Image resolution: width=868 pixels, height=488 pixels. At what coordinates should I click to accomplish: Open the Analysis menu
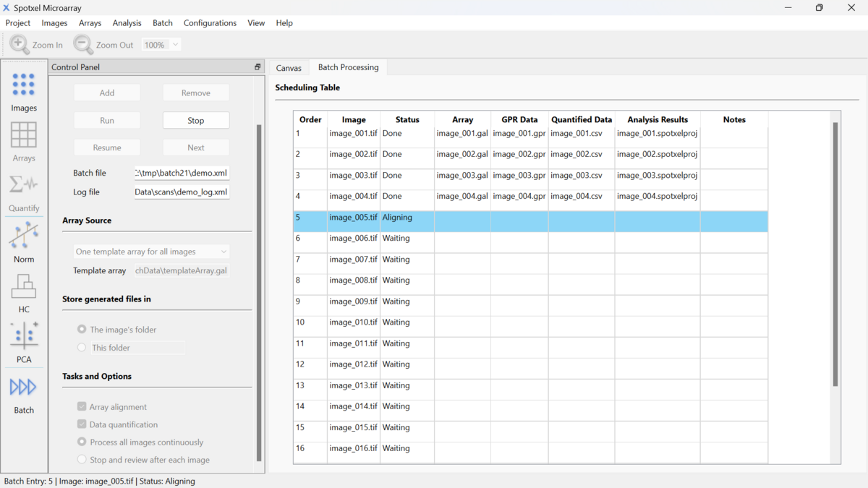pyautogui.click(x=127, y=23)
